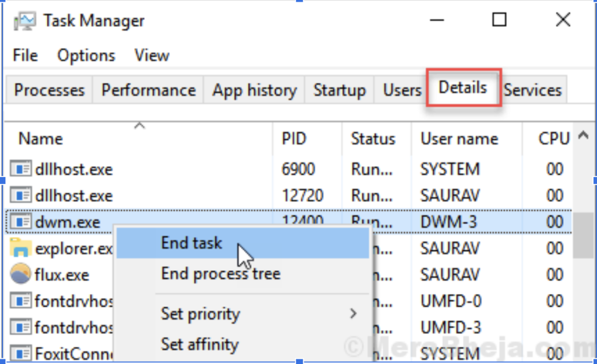Click Set affinity in the menu
The image size is (597, 364).
point(199,344)
